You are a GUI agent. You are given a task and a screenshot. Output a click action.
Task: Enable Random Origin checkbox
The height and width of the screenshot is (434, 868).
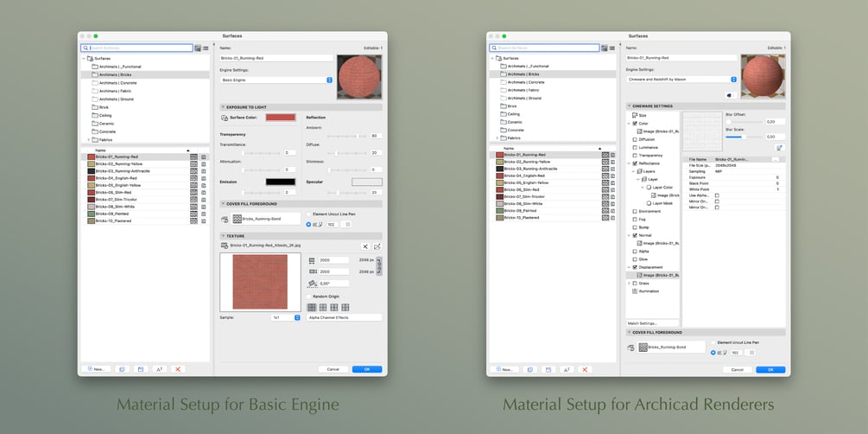309,297
